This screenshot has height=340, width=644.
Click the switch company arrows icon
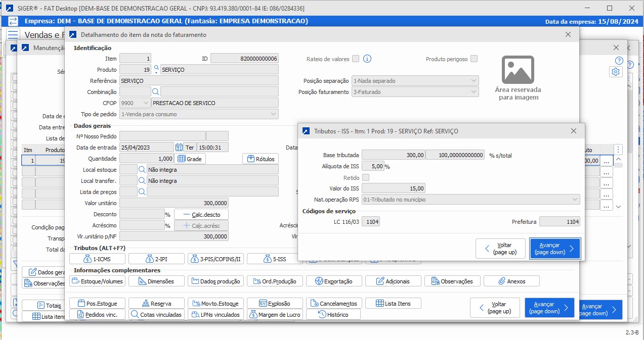[13, 21]
